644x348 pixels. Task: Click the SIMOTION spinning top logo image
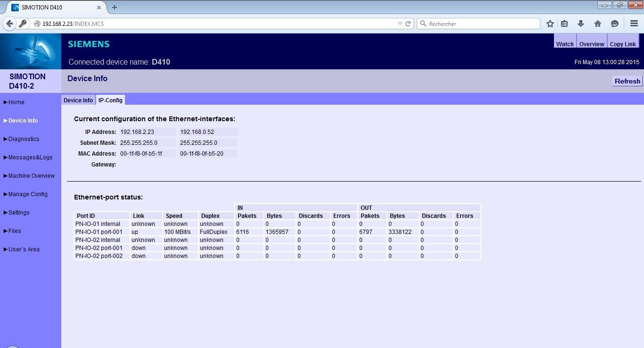(x=31, y=51)
